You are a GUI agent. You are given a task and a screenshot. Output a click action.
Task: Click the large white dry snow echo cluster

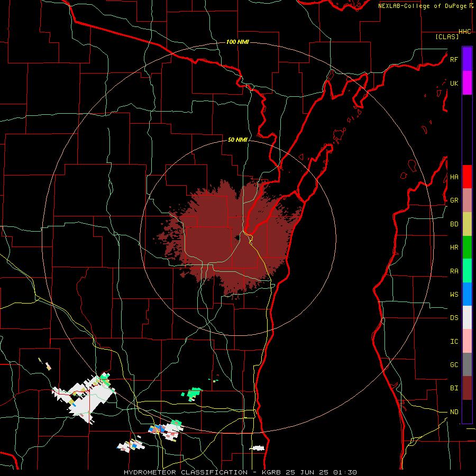tap(85, 398)
